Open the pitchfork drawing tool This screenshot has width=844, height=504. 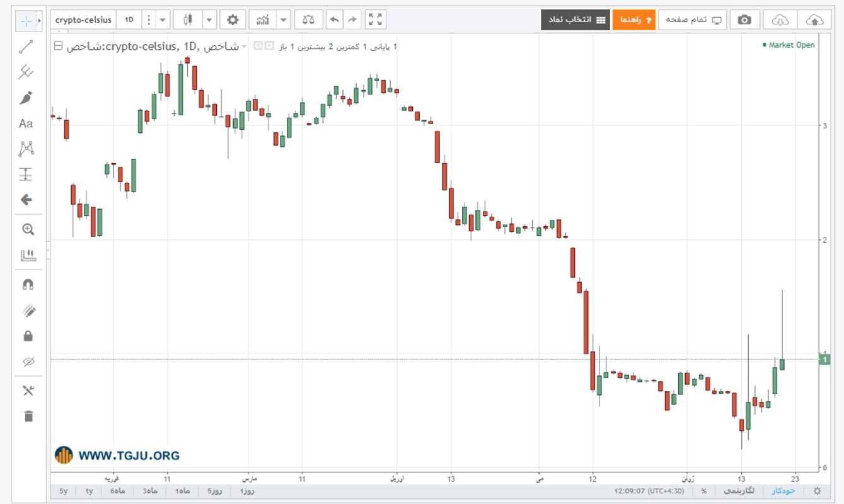tap(26, 72)
